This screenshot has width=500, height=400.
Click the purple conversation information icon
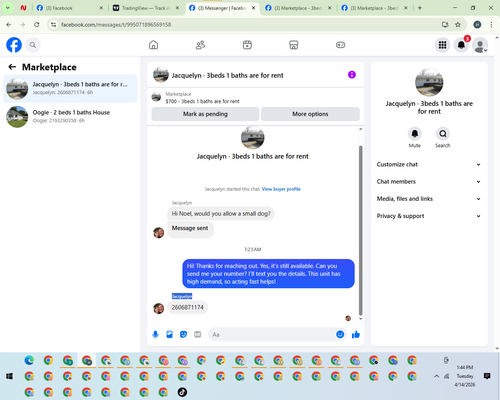[352, 75]
